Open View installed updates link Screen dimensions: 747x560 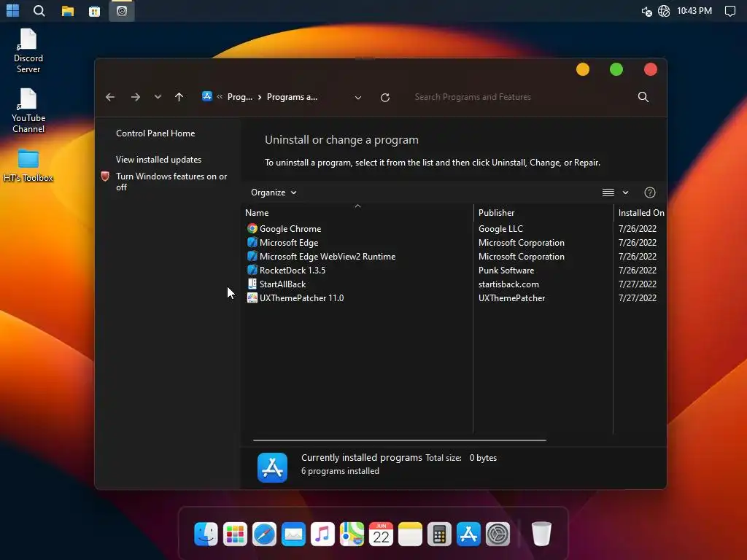click(158, 160)
